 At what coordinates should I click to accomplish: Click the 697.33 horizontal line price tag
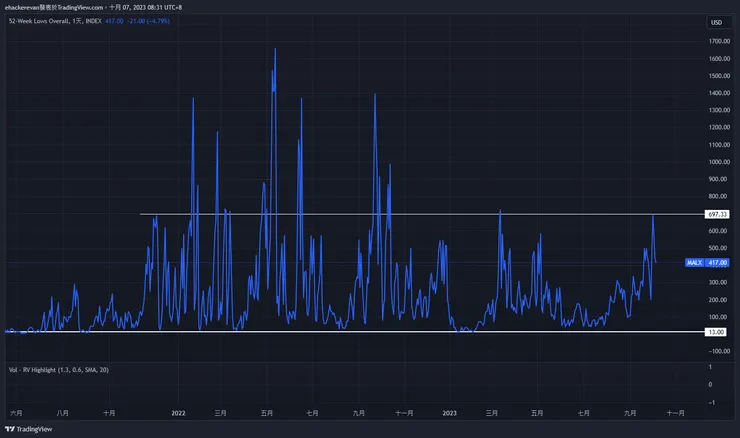pos(717,214)
